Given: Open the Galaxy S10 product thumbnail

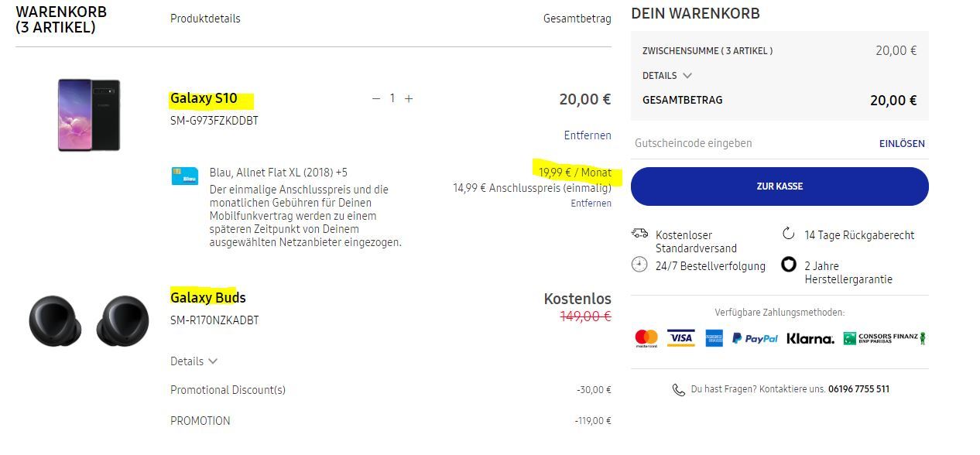Looking at the screenshot, I should [x=89, y=115].
